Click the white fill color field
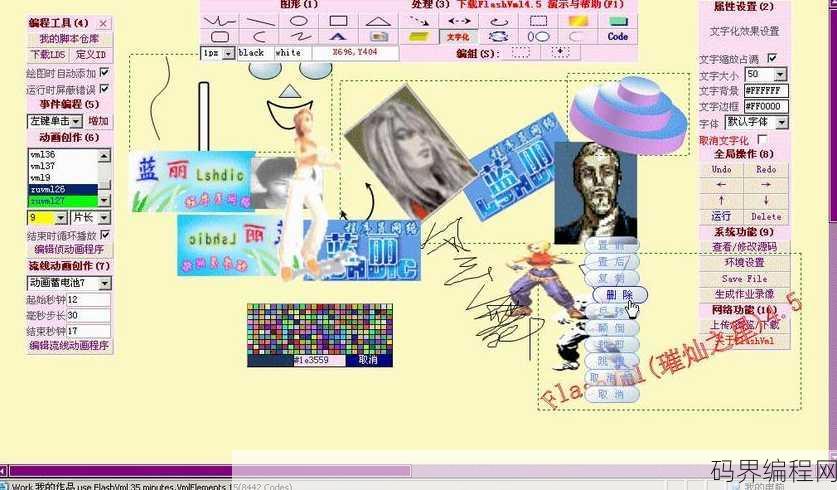This screenshot has width=837, height=490. coord(292,53)
